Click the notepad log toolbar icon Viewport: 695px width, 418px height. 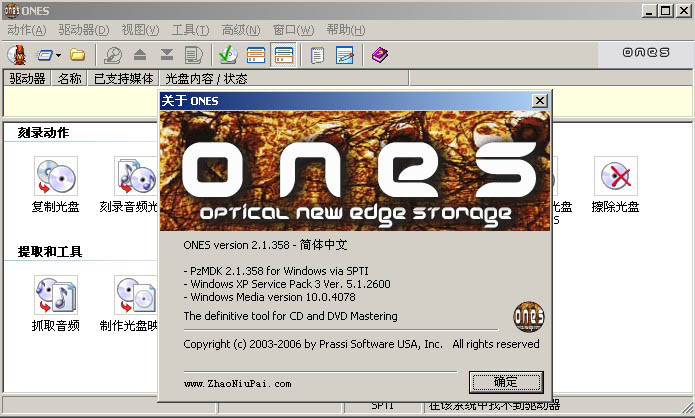coord(317,55)
